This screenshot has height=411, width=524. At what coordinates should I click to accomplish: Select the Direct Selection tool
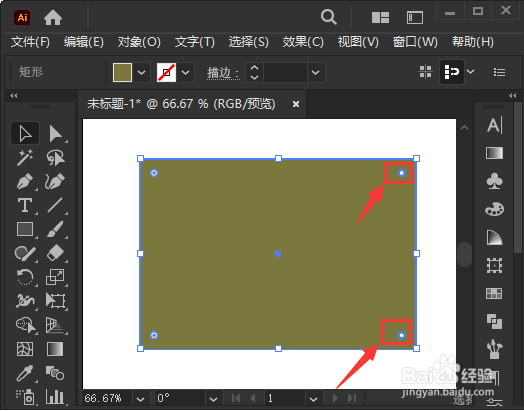55,134
